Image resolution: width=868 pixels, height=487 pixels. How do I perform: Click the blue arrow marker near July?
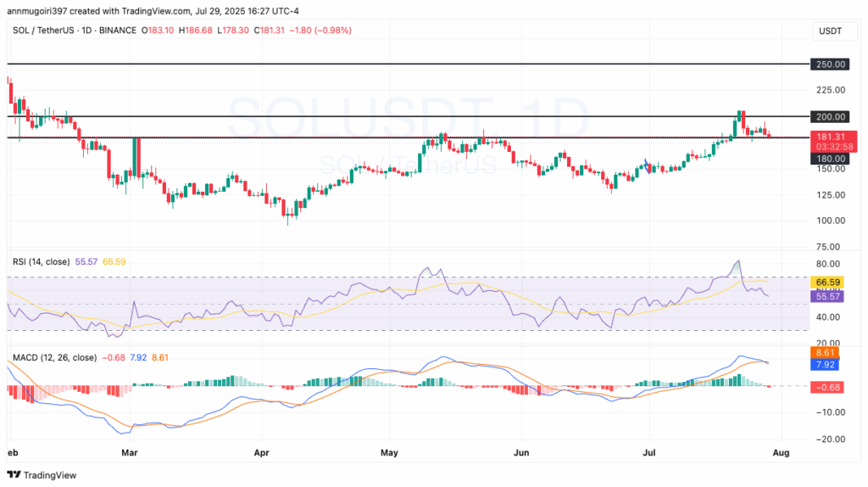pyautogui.click(x=647, y=165)
